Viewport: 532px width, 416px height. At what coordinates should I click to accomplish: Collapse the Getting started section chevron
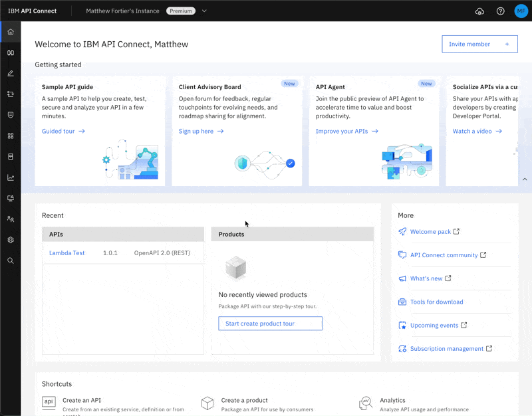pos(524,179)
